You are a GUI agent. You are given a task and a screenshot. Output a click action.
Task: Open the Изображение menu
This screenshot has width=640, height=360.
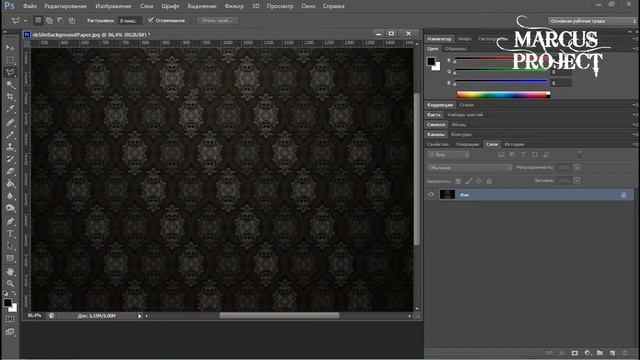pyautogui.click(x=113, y=6)
